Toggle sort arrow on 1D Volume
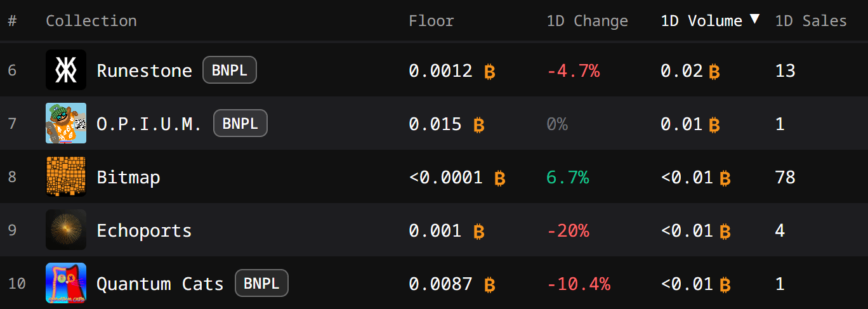The image size is (868, 309). coord(754,20)
